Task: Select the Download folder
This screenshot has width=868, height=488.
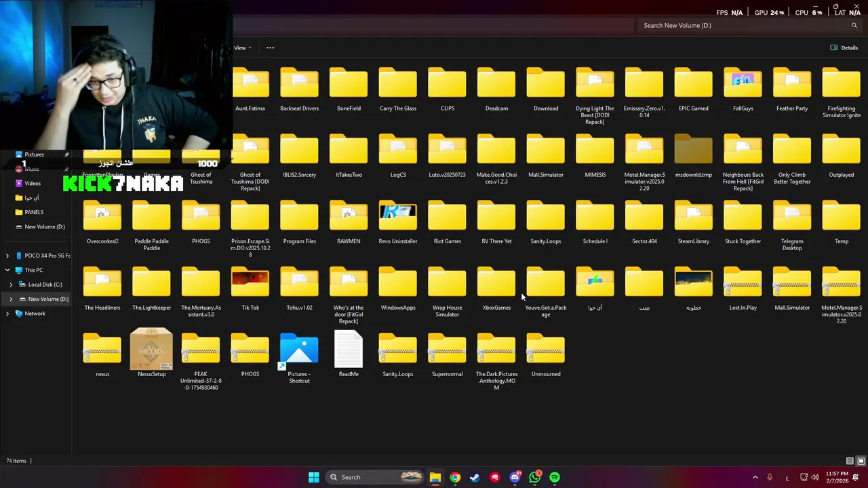Action: tap(546, 89)
